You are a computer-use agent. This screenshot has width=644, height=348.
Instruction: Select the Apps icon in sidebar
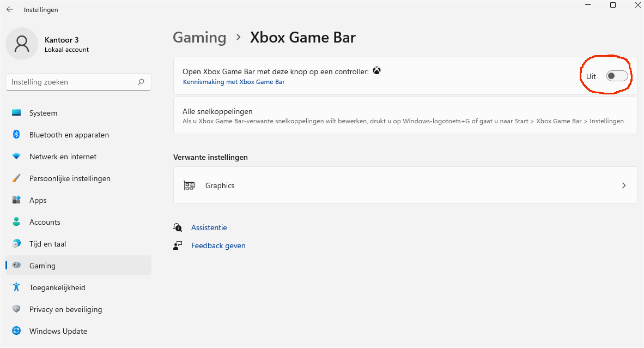pos(16,200)
